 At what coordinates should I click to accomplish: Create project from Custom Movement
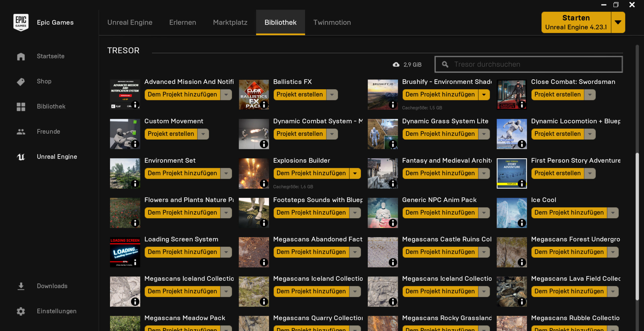pyautogui.click(x=171, y=134)
